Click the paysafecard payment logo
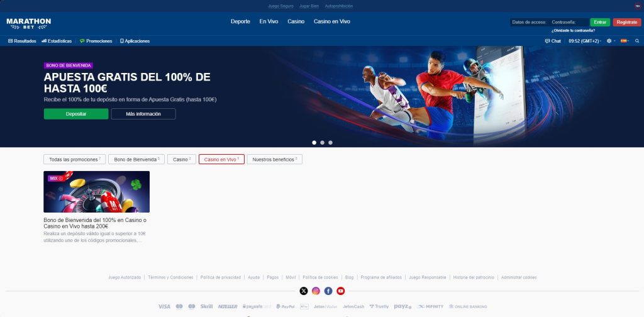644x317 pixels. 257,307
